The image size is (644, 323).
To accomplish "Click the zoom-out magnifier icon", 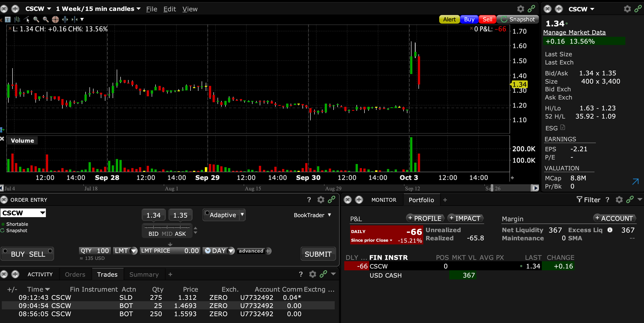I will 45,20.
